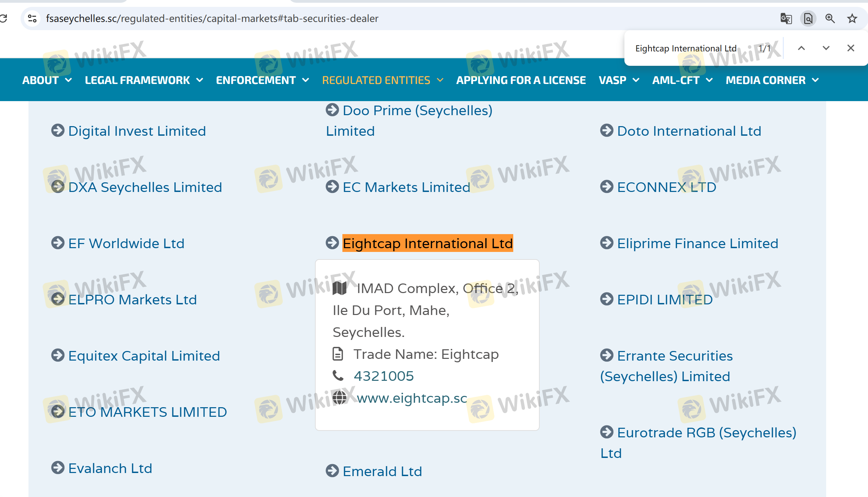Go to previous find result
Image resolution: width=868 pixels, height=497 pixels.
pyautogui.click(x=801, y=48)
